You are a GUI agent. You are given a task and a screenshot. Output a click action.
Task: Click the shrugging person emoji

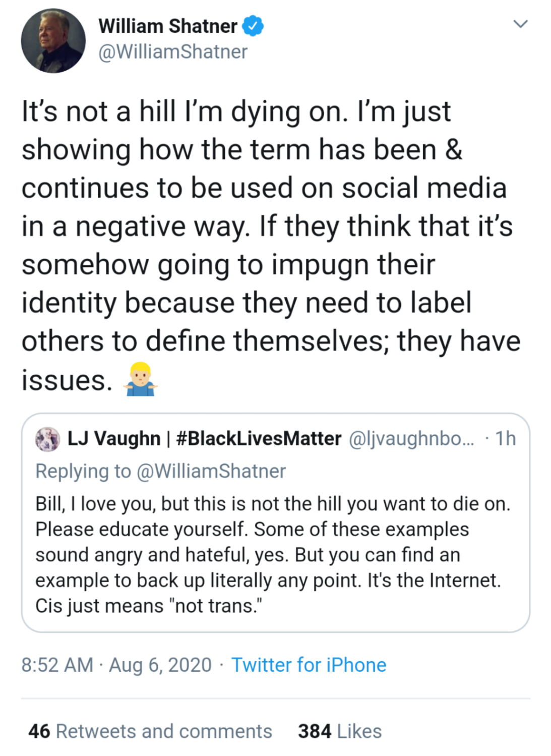(x=140, y=379)
